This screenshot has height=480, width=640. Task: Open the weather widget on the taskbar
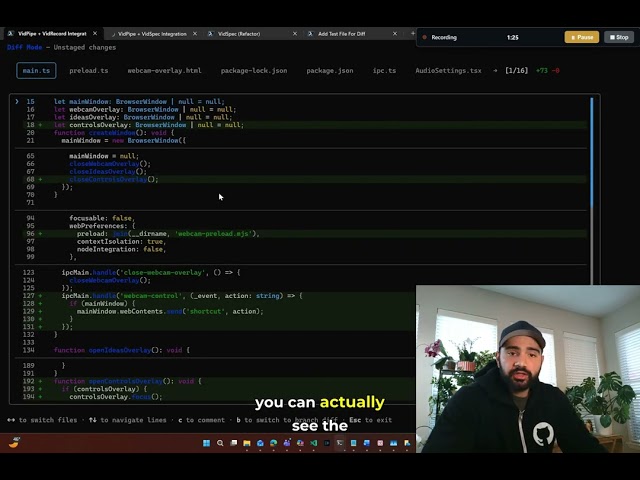pyautogui.click(x=15, y=442)
